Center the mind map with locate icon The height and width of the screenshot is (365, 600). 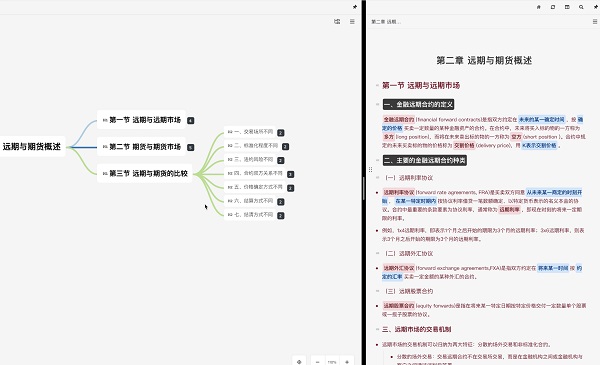coord(299,362)
